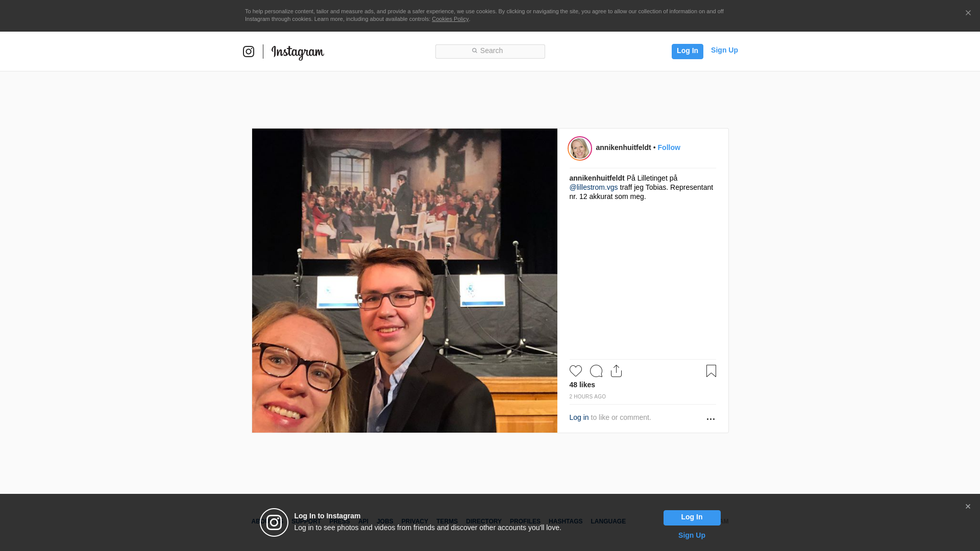Image resolution: width=980 pixels, height=551 pixels.
Task: Open the Sign Up link in header
Action: [x=724, y=50]
